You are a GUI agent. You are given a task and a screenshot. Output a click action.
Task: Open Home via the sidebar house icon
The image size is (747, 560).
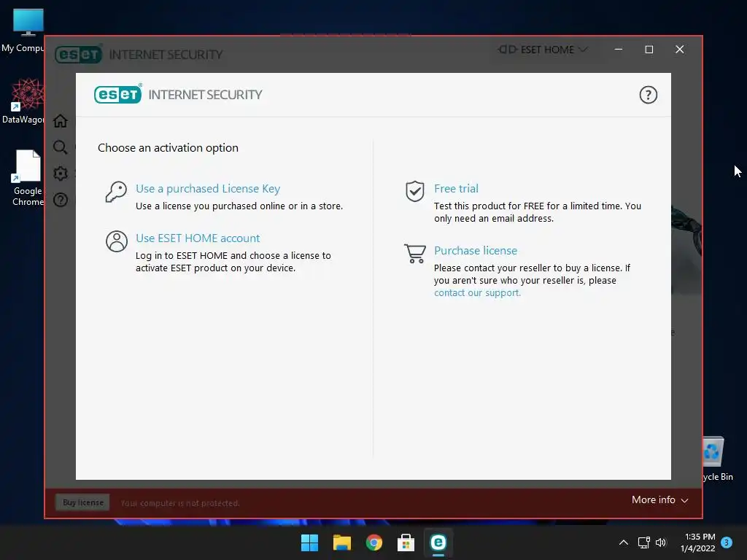point(60,121)
